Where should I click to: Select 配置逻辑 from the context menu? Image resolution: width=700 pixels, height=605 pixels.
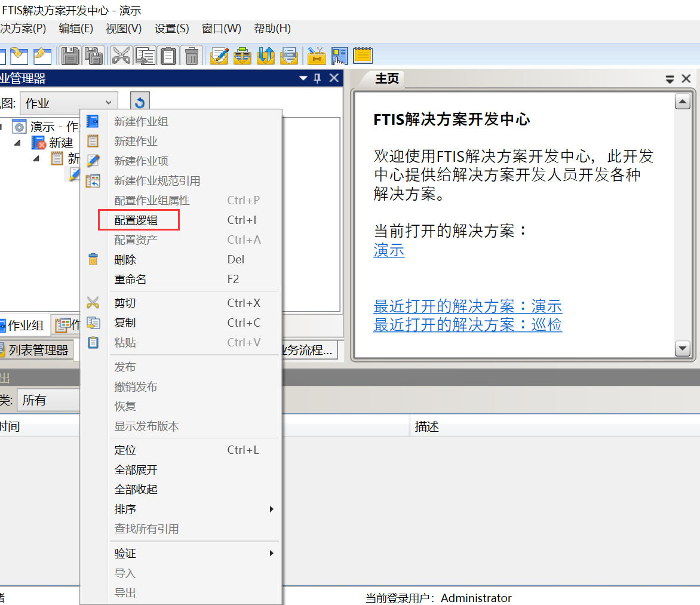[x=136, y=220]
